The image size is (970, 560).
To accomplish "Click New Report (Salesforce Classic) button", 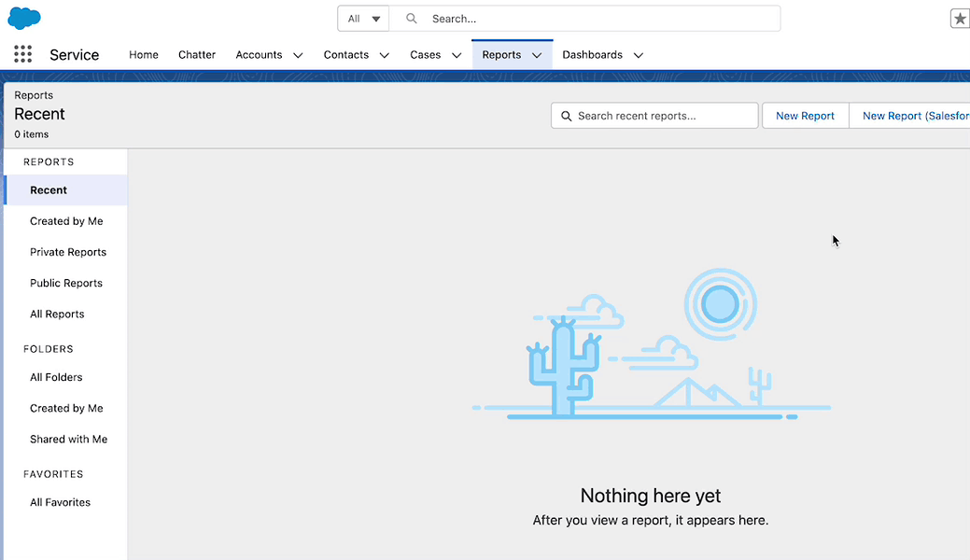I will [913, 116].
